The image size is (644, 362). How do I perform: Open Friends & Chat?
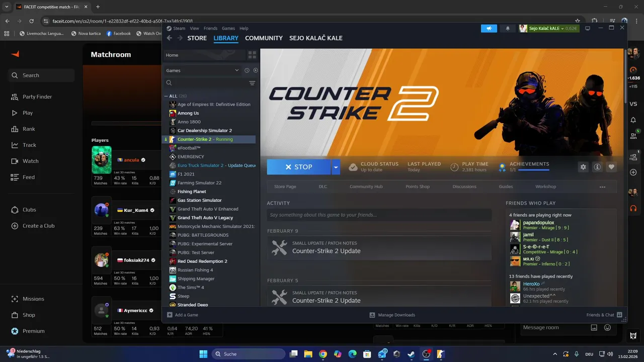click(x=604, y=315)
